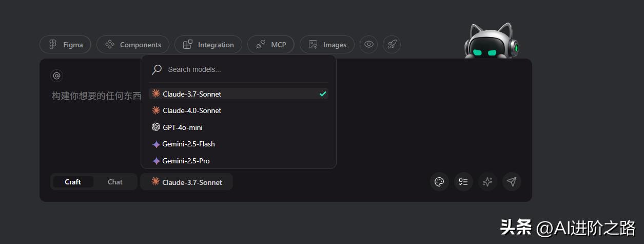Toggle the eye preview icon
This screenshot has width=644, height=244.
368,45
